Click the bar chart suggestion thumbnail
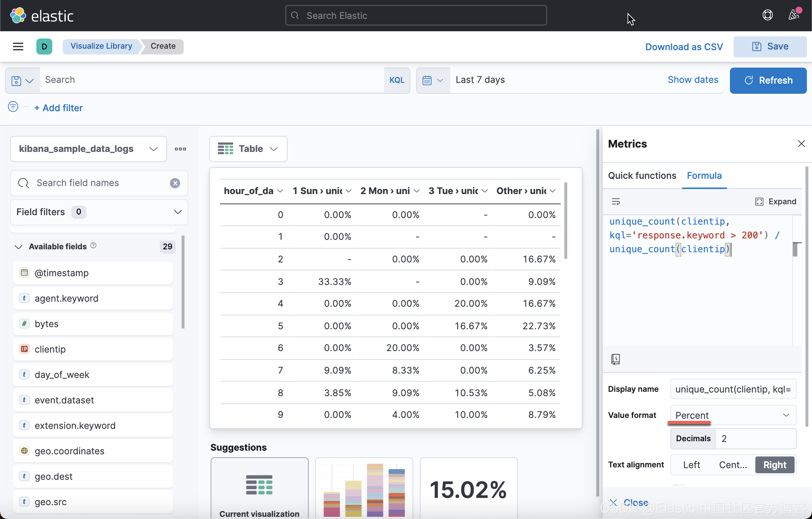Screen dimensions: 812x519 pos(364,489)
